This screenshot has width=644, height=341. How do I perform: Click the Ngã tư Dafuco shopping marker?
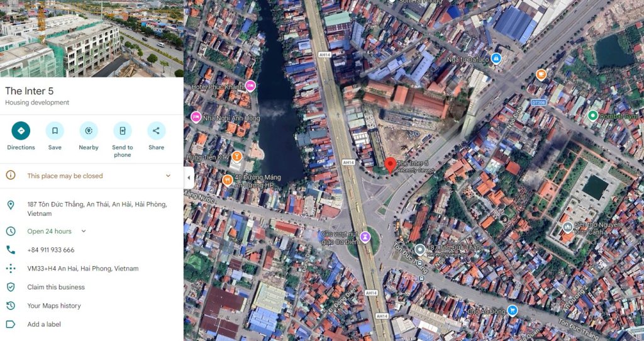496,59
